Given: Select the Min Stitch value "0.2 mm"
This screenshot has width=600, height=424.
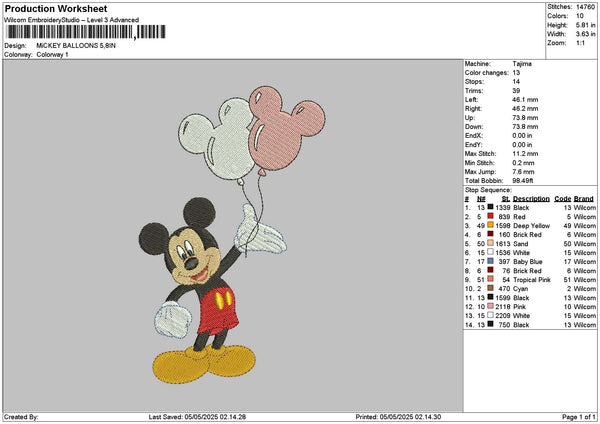Looking at the screenshot, I should [x=523, y=163].
